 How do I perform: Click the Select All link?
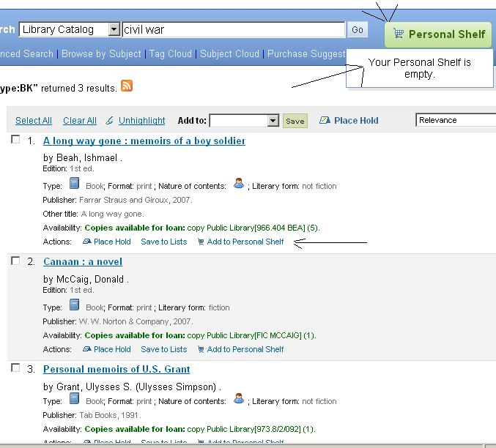[x=34, y=121]
